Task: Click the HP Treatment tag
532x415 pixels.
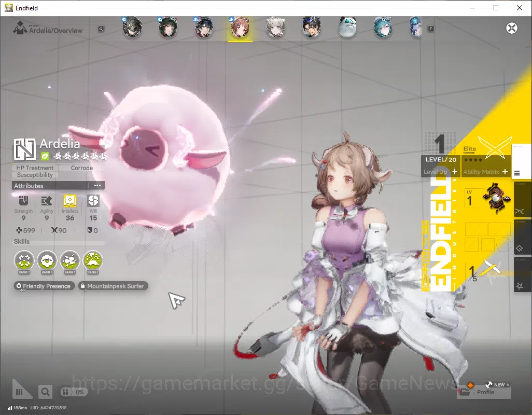Action: coord(35,168)
